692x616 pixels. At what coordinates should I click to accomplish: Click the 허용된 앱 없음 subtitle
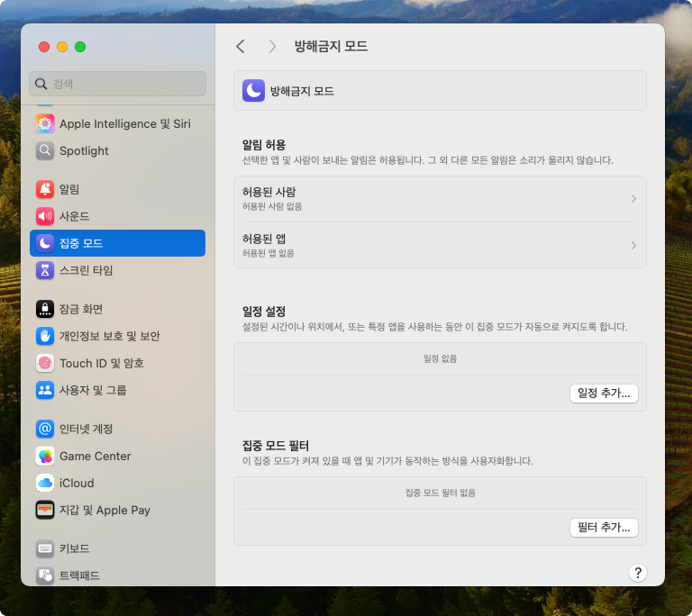click(x=268, y=253)
